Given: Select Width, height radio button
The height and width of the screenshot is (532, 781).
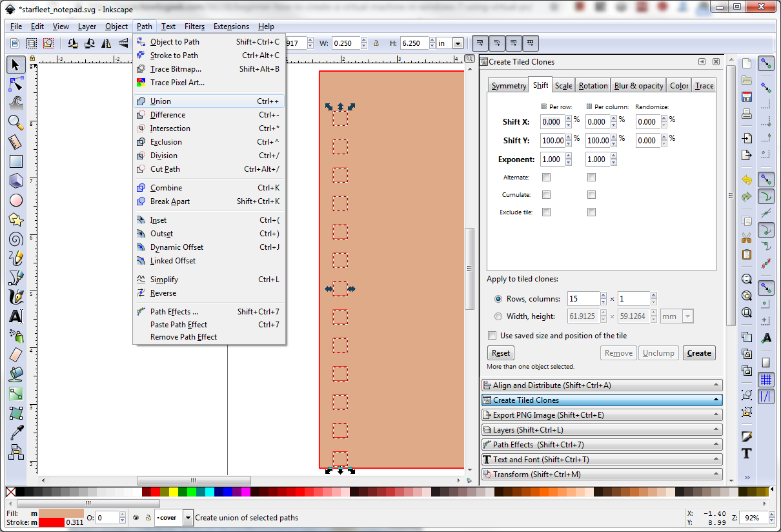Looking at the screenshot, I should point(498,316).
